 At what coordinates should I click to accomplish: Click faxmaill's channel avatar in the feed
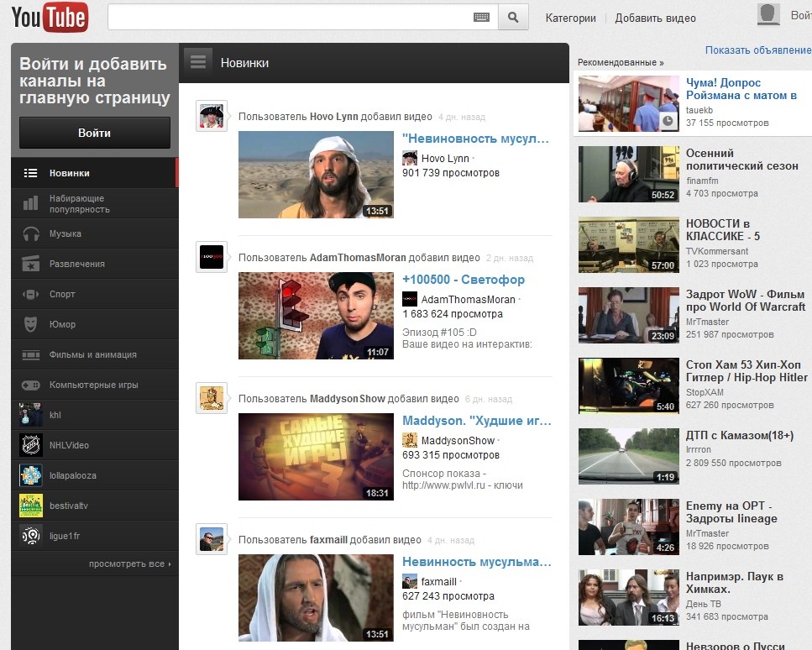[x=212, y=539]
